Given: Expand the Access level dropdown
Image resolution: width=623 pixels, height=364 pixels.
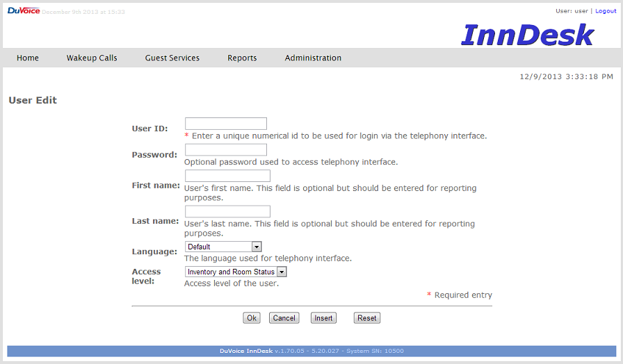Looking at the screenshot, I should (x=236, y=272).
